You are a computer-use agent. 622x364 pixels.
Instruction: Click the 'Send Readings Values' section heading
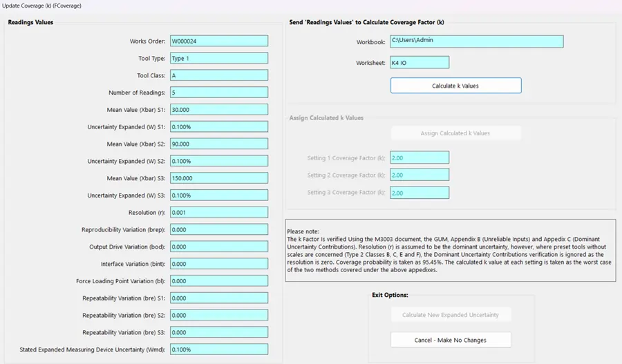point(366,22)
